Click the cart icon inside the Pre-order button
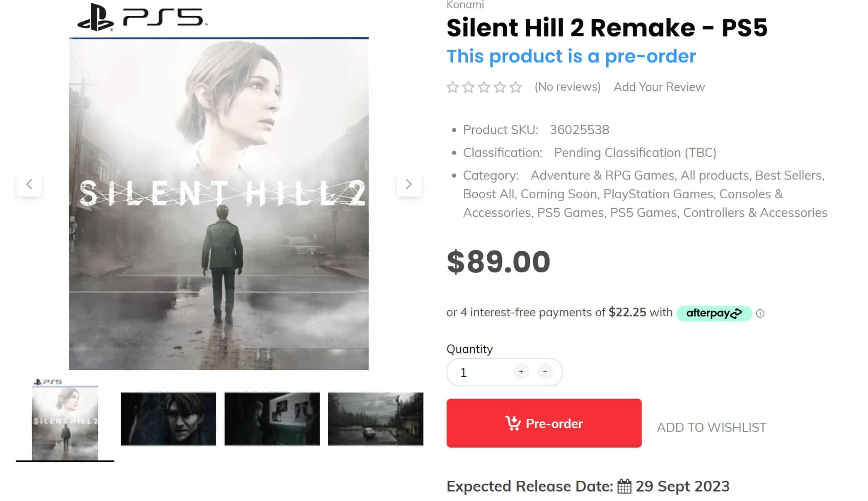Screen dimensions: 868x501 [x=513, y=424]
